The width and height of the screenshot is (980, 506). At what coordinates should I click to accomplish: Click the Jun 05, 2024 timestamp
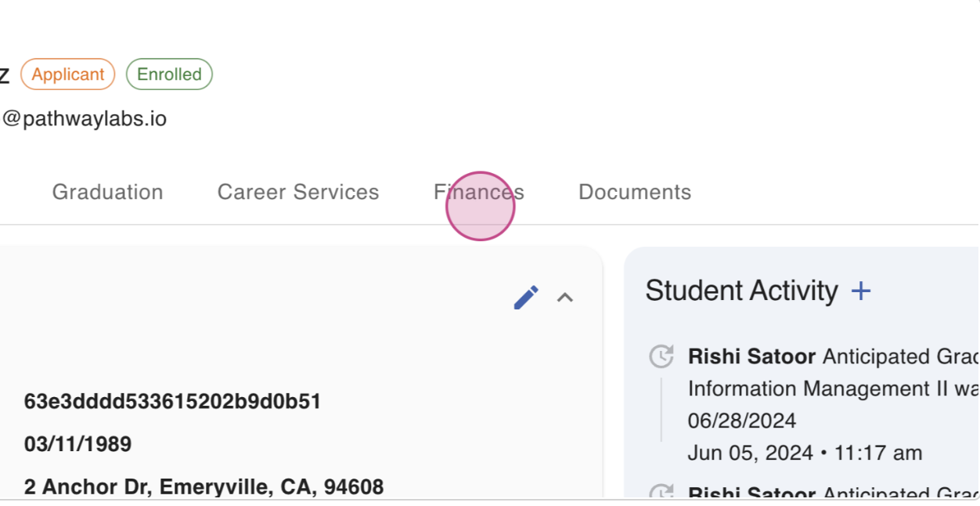(805, 453)
